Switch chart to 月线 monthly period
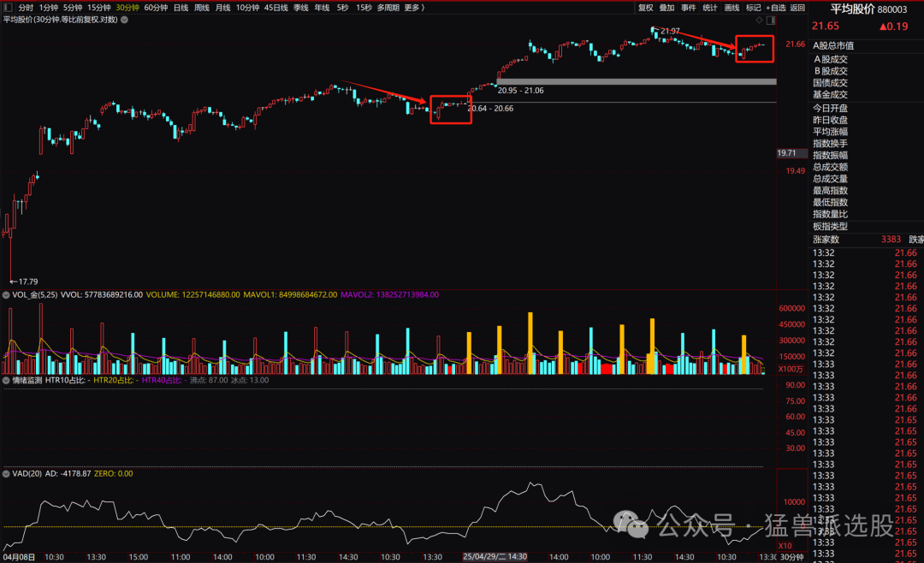The width and height of the screenshot is (924, 563). [x=222, y=8]
